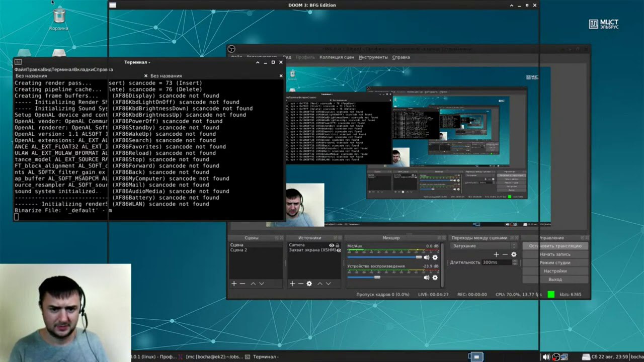Click Длительность 300ms input field

[496, 262]
